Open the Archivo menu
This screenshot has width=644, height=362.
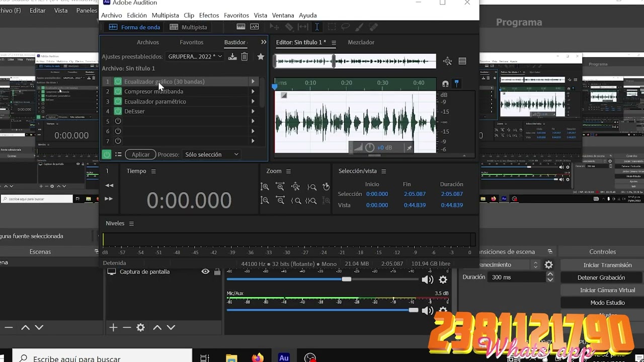tap(112, 16)
